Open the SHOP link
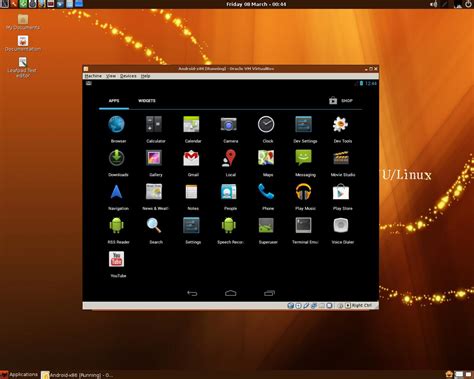 coord(341,100)
